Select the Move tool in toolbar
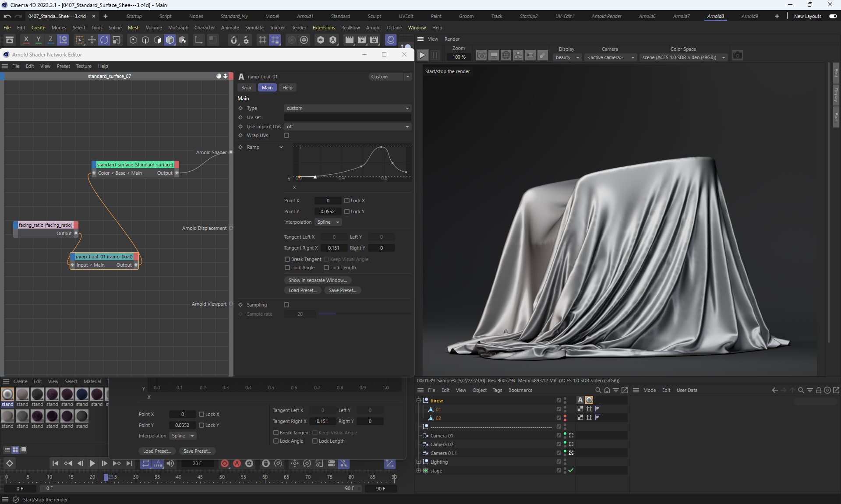Image resolution: width=841 pixels, height=504 pixels. tap(92, 40)
